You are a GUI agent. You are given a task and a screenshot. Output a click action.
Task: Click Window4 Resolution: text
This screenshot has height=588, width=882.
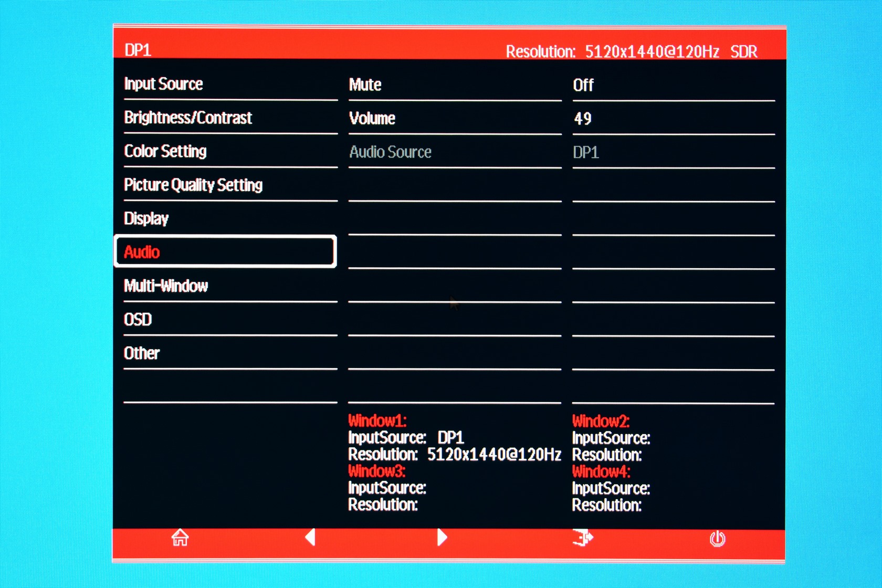(x=607, y=505)
